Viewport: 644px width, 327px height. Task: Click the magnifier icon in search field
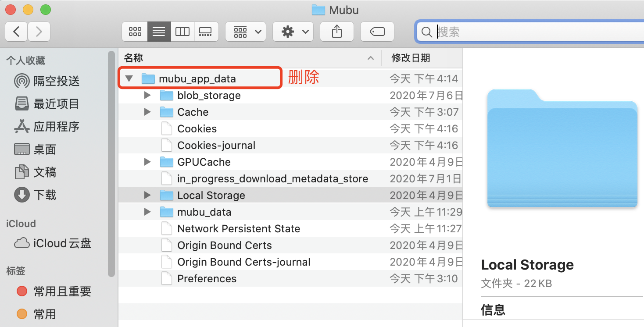pyautogui.click(x=426, y=32)
